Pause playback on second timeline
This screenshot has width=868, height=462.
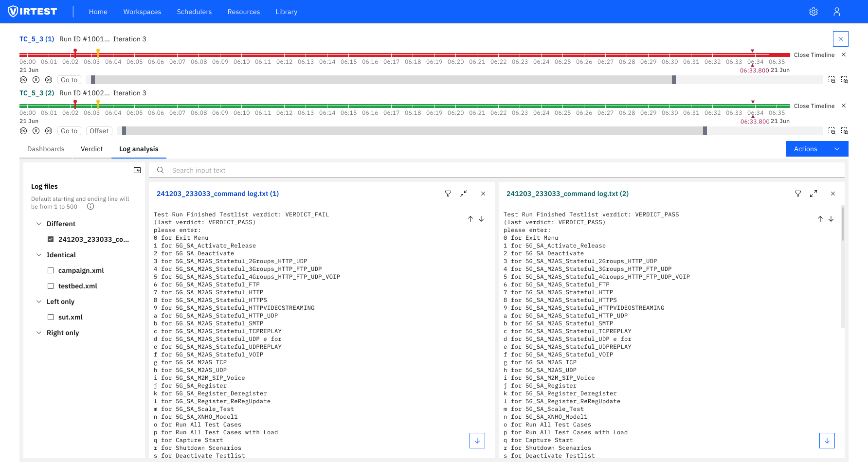click(x=36, y=130)
